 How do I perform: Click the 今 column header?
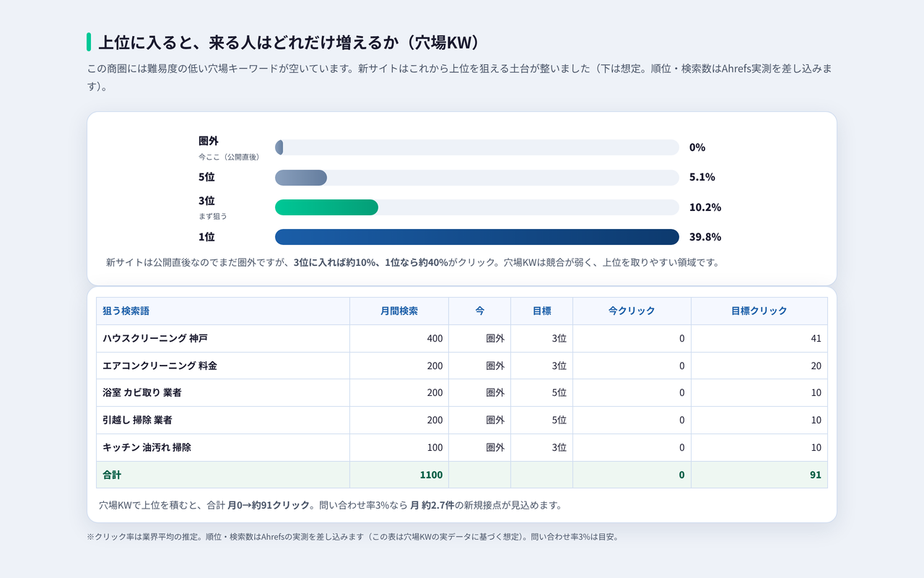(x=480, y=311)
